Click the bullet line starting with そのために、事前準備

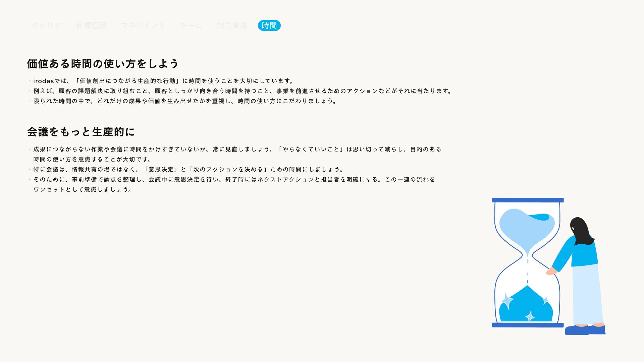(234, 180)
